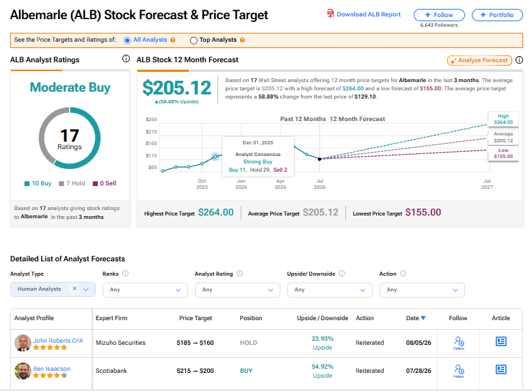The image size is (532, 392).
Task: Click the Price Target column header
Action: point(196,318)
